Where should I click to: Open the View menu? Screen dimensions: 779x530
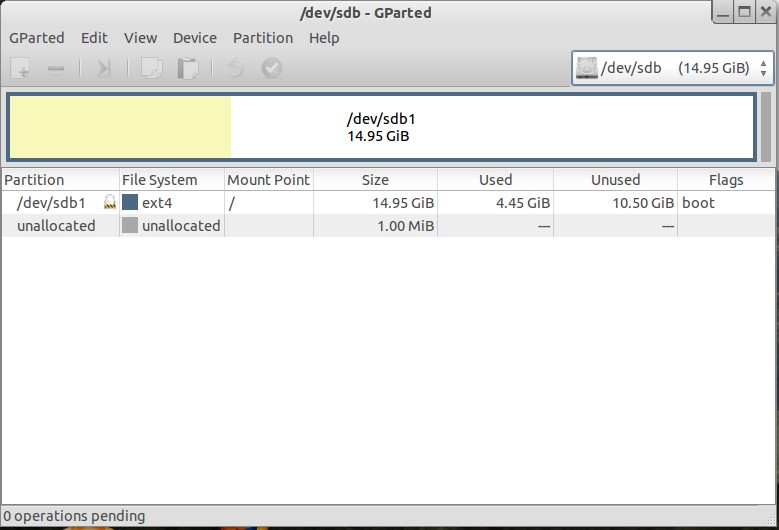pos(141,38)
